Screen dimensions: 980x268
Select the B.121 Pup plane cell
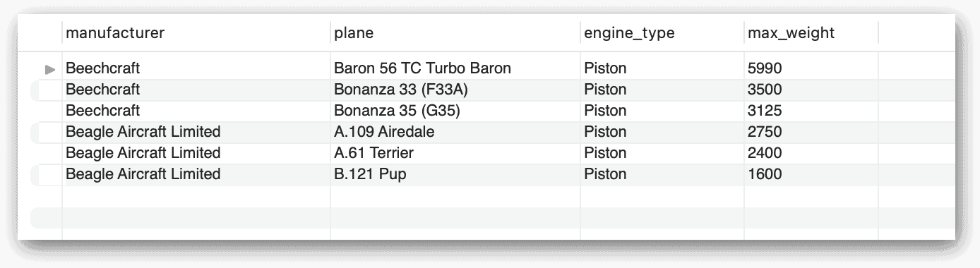click(x=455, y=174)
